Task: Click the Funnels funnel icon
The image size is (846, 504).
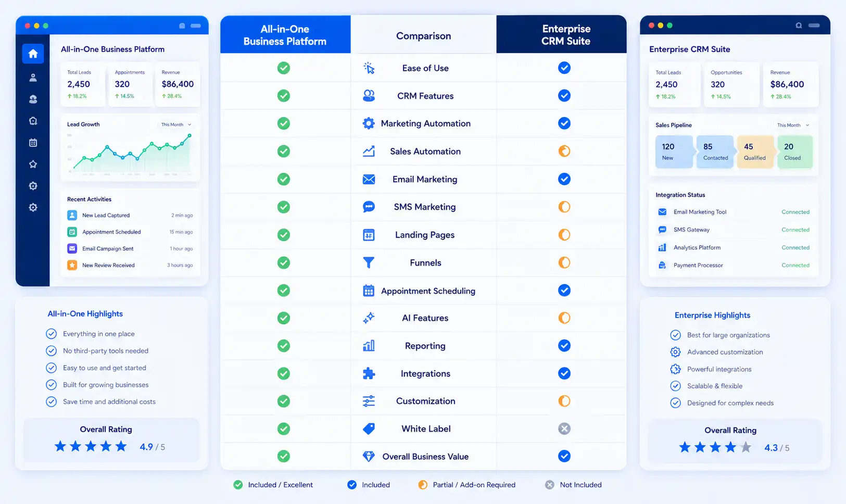Action: pyautogui.click(x=369, y=263)
